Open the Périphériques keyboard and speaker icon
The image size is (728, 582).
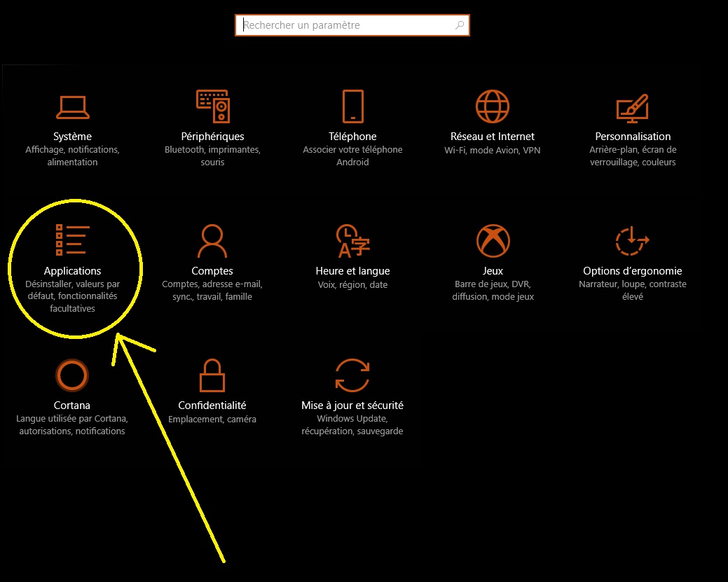212,106
